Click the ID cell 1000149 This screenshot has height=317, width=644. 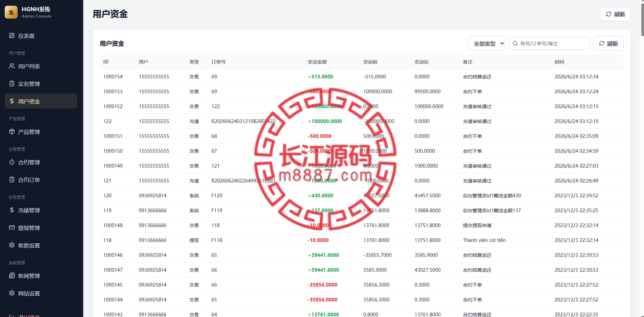(113, 166)
